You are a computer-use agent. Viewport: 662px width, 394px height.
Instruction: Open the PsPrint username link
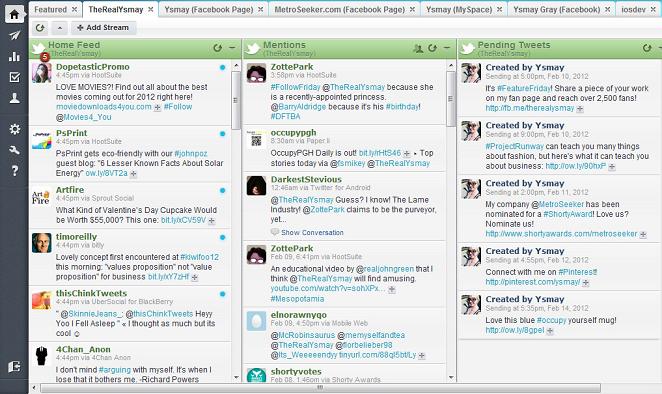pyautogui.click(x=71, y=133)
